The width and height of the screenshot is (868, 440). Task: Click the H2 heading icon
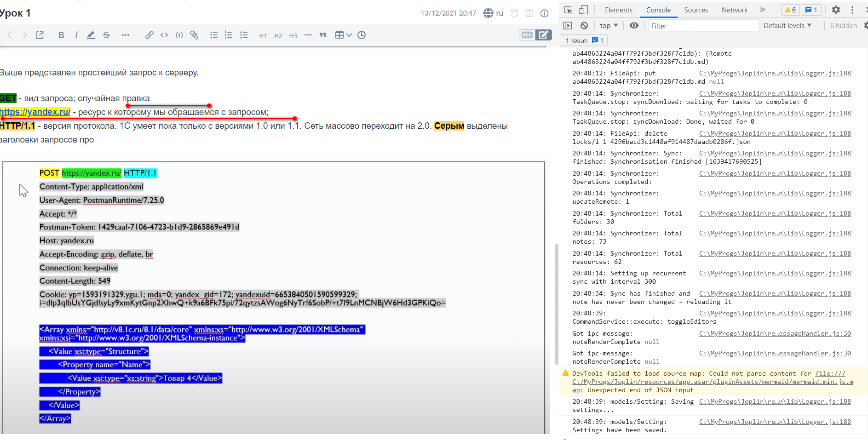click(278, 35)
